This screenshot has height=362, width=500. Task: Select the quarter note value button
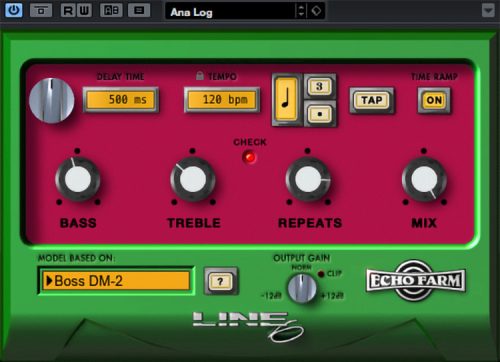[x=286, y=100]
